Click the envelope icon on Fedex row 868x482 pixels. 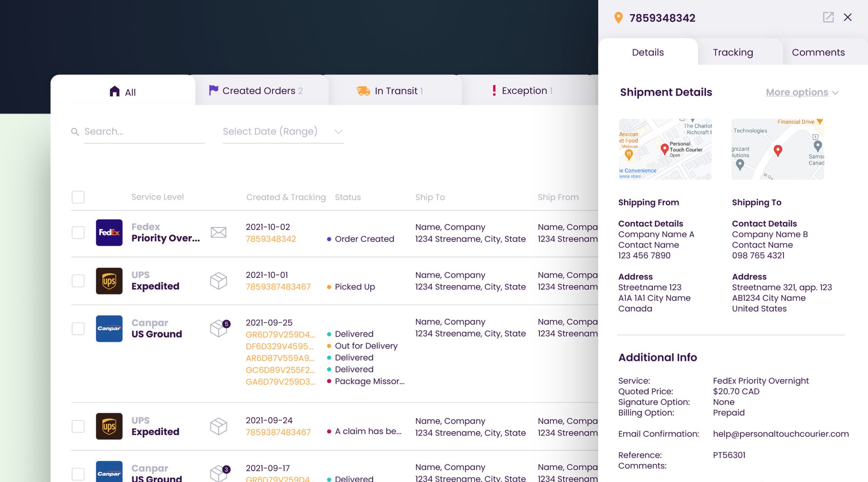pyautogui.click(x=218, y=233)
